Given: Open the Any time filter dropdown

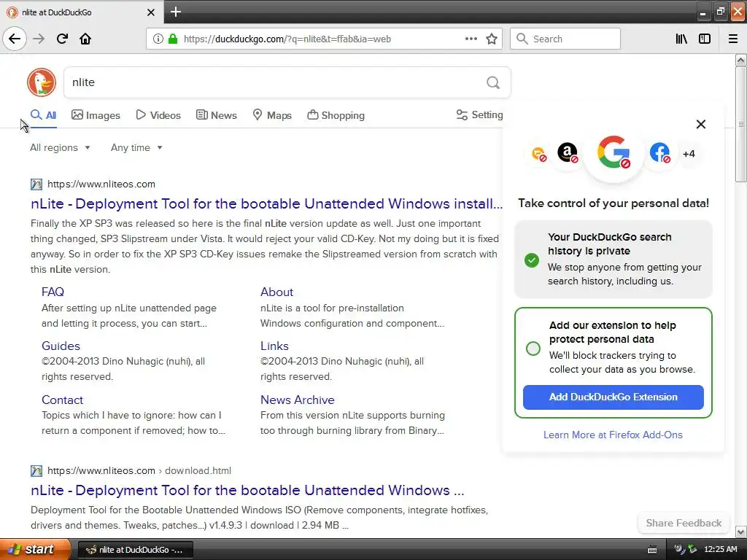Looking at the screenshot, I should 136,147.
